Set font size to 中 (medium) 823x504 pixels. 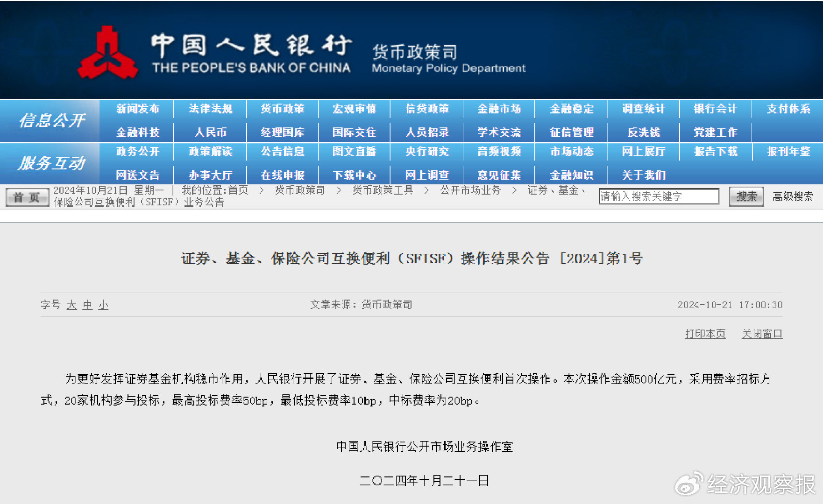point(87,305)
